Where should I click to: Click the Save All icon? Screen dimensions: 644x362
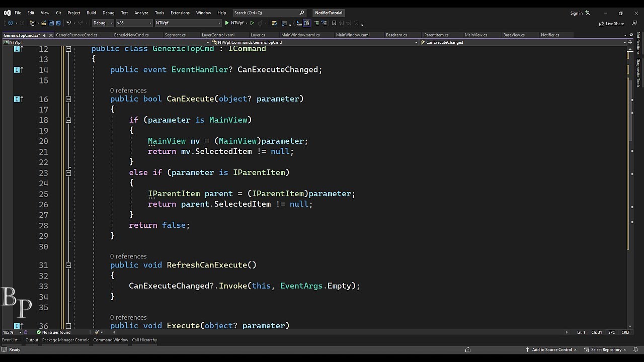point(58,23)
